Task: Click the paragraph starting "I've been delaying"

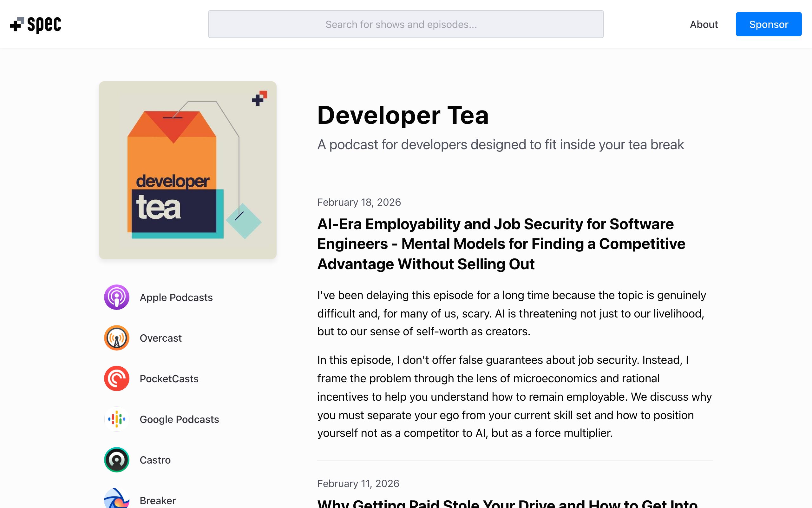Action: (x=512, y=313)
